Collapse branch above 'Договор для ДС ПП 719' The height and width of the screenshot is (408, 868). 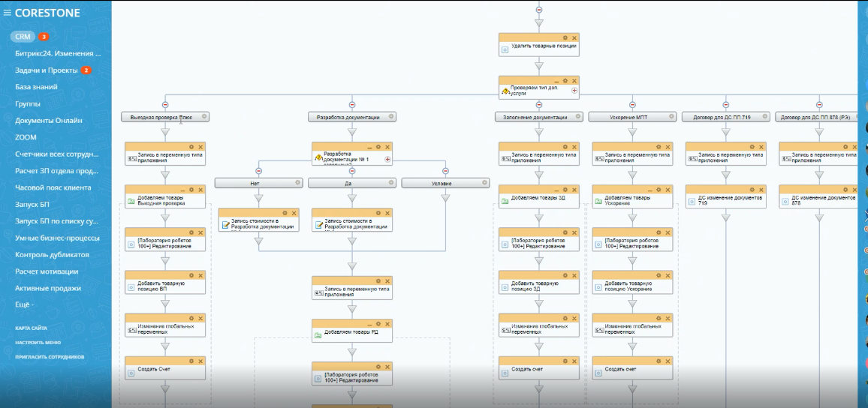(726, 105)
